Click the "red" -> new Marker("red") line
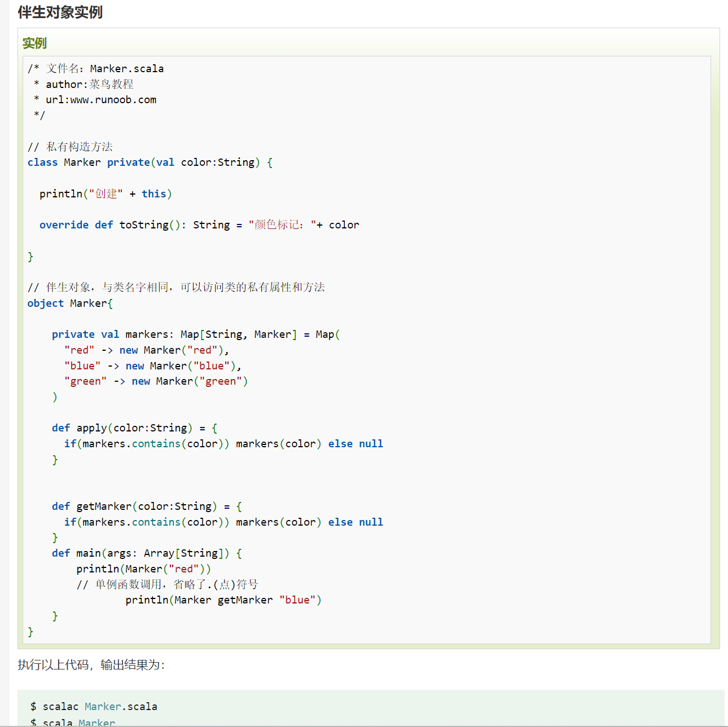This screenshot has width=728, height=727. click(x=147, y=350)
